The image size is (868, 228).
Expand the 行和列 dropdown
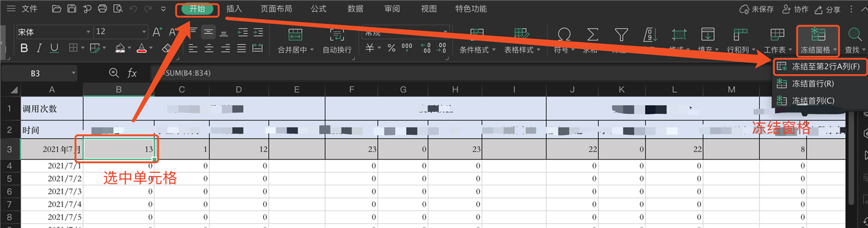pos(753,50)
